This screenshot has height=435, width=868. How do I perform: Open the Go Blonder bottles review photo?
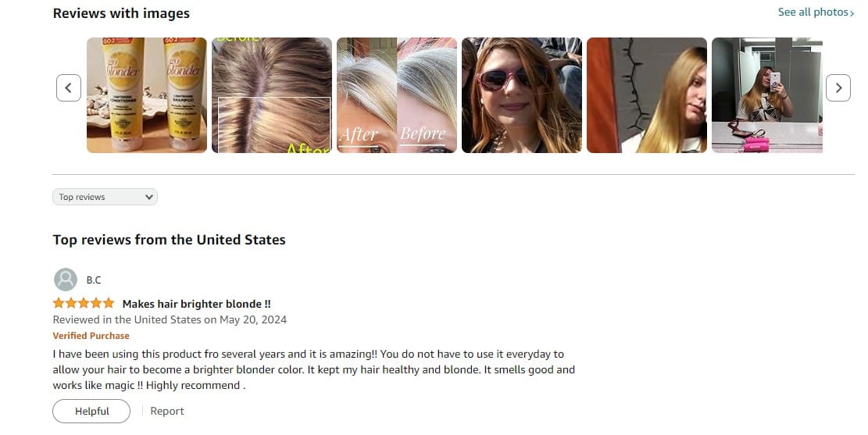coord(147,95)
